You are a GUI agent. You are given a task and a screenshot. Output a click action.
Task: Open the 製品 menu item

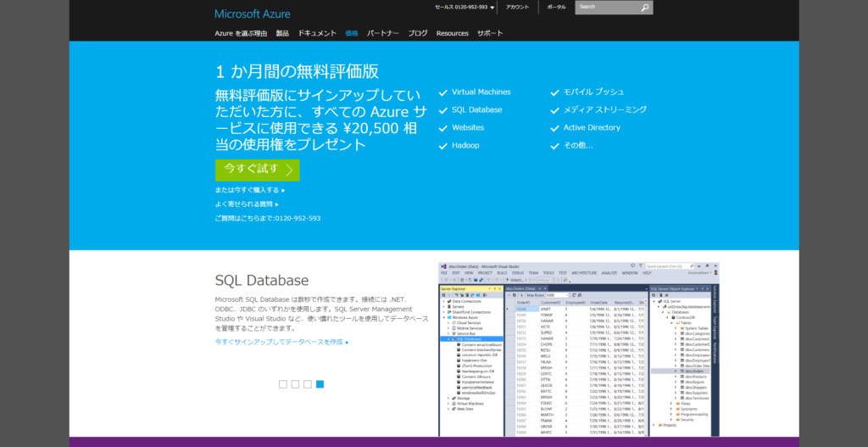(282, 33)
